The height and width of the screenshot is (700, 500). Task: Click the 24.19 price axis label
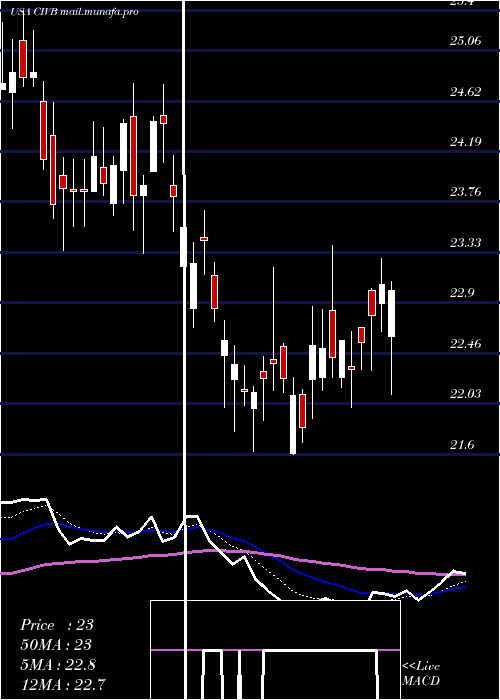[x=466, y=142]
